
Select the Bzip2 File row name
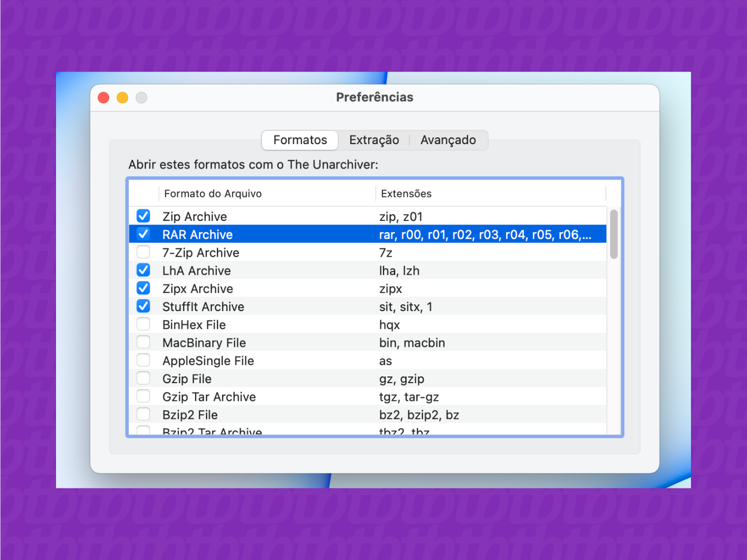pos(190,415)
